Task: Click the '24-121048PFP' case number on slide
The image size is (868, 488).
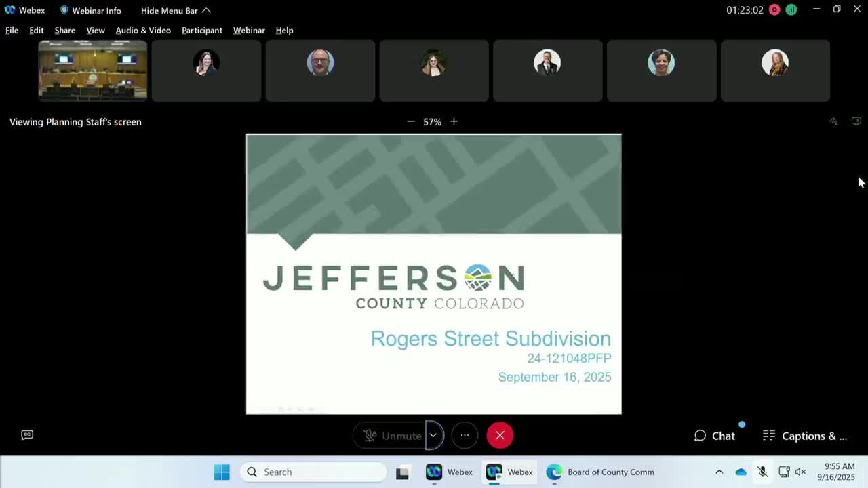Action: [569, 359]
